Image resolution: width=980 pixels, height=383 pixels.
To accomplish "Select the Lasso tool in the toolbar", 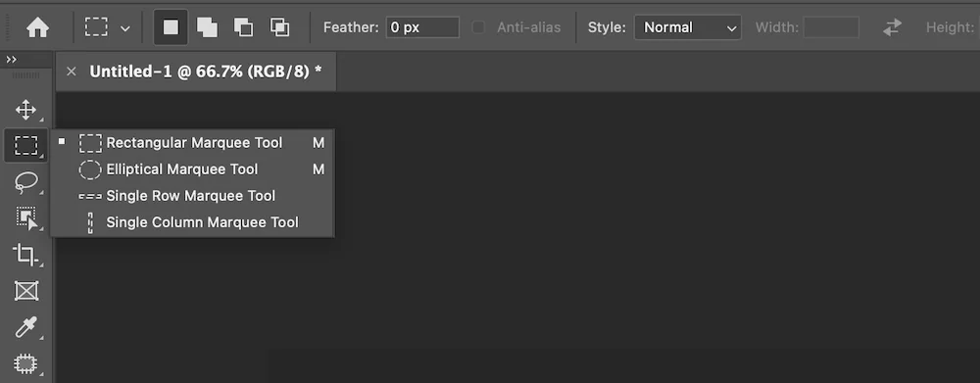I will pos(25,182).
